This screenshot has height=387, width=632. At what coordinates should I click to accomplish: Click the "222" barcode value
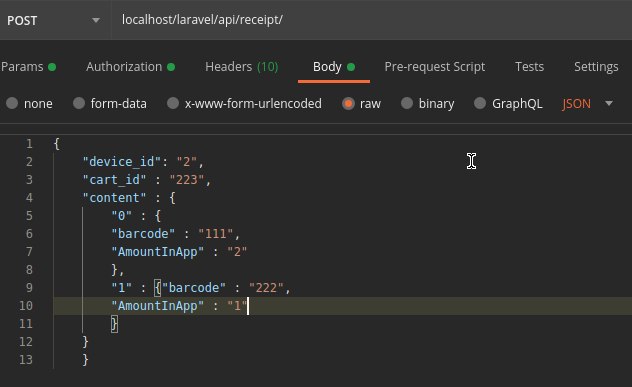(266, 287)
